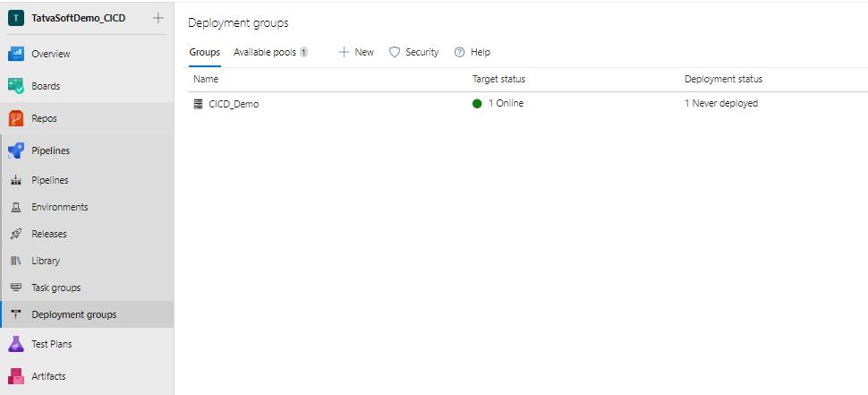Click the TatvaSoftDemo_CICD project avatar icon
868x395 pixels.
click(x=16, y=18)
